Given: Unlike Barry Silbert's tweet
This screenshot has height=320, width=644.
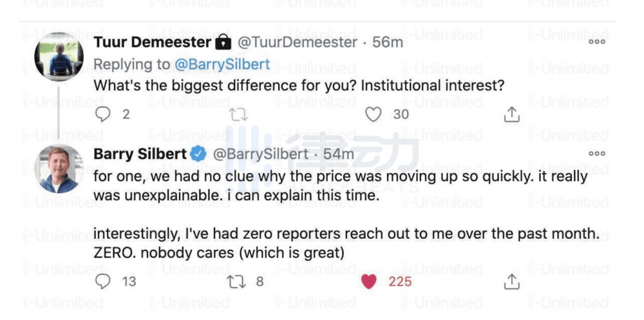Looking at the screenshot, I should [x=368, y=281].
